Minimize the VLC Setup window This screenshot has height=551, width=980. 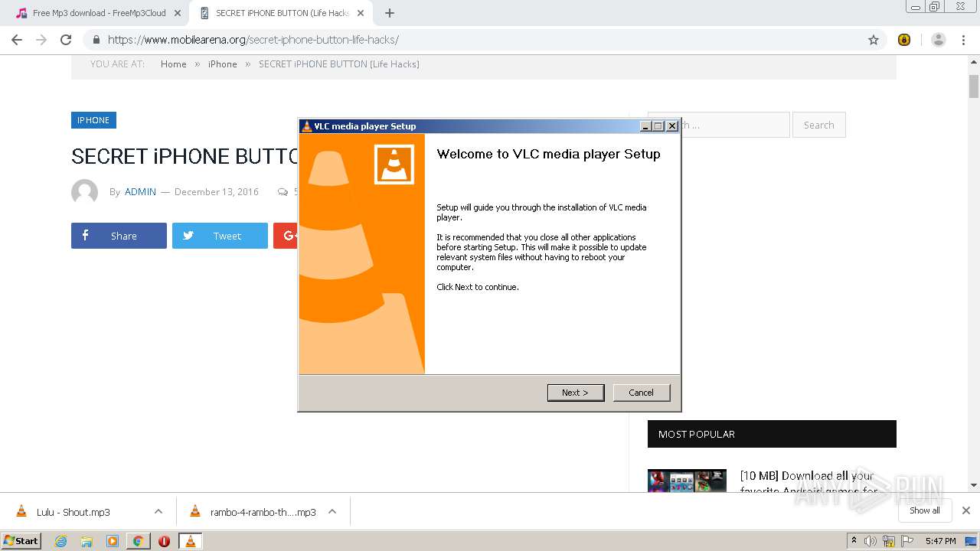pos(645,126)
